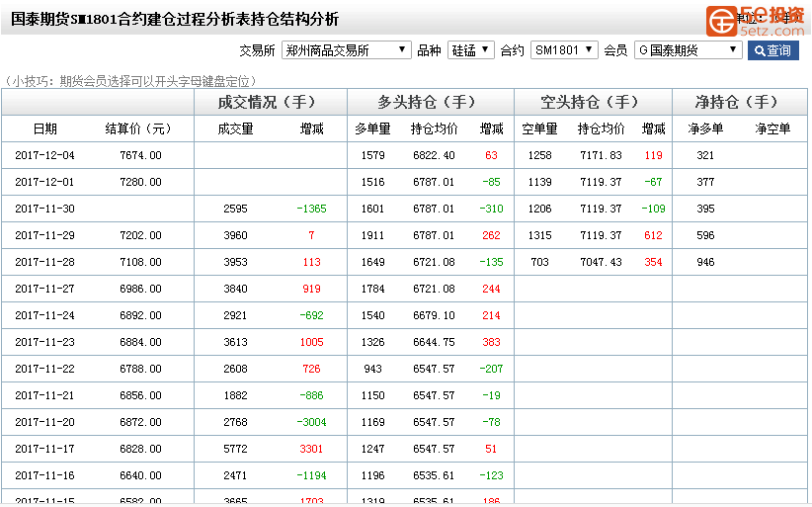Open the 合约 SM1801 dropdown
812x507 pixels.
(x=564, y=50)
